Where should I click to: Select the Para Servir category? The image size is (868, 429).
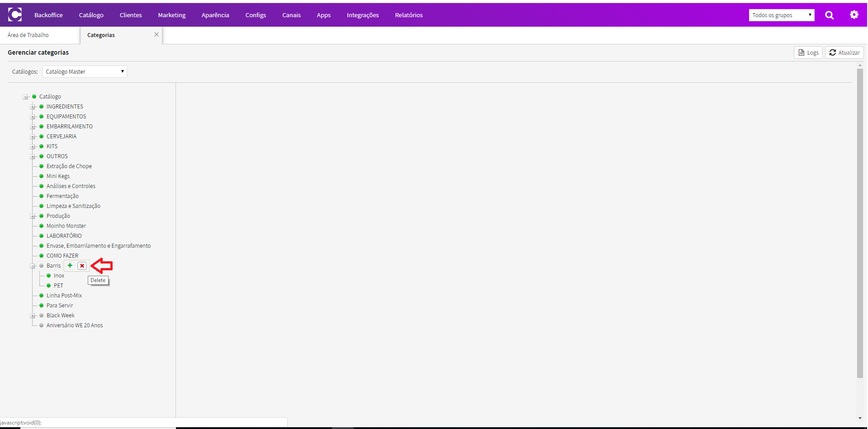[60, 306]
